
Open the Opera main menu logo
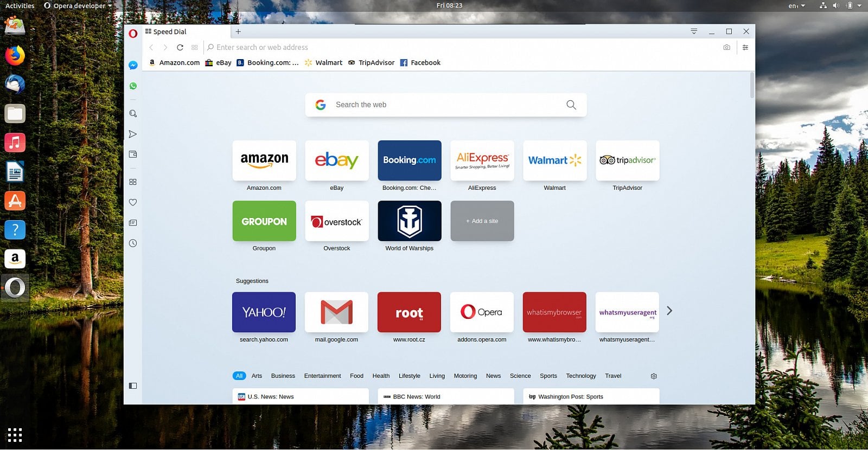pos(133,34)
